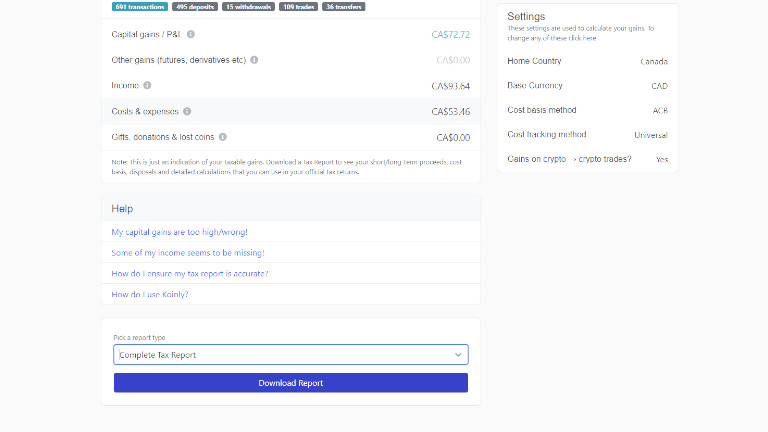The width and height of the screenshot is (768, 432).
Task: Click info icon next to Costs & expenses
Action: click(x=187, y=111)
